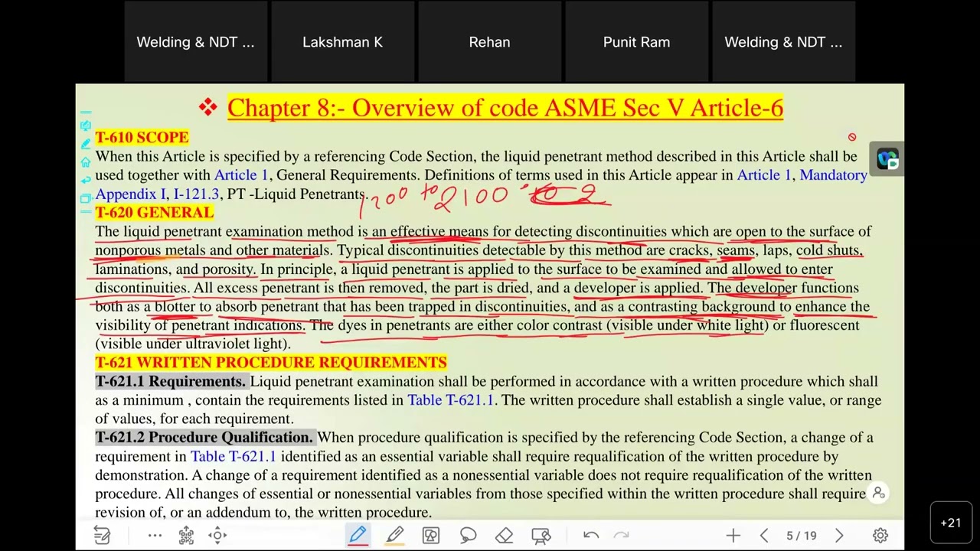Open the QR code share icon
Viewport: 980px width, 551px height.
[186, 535]
